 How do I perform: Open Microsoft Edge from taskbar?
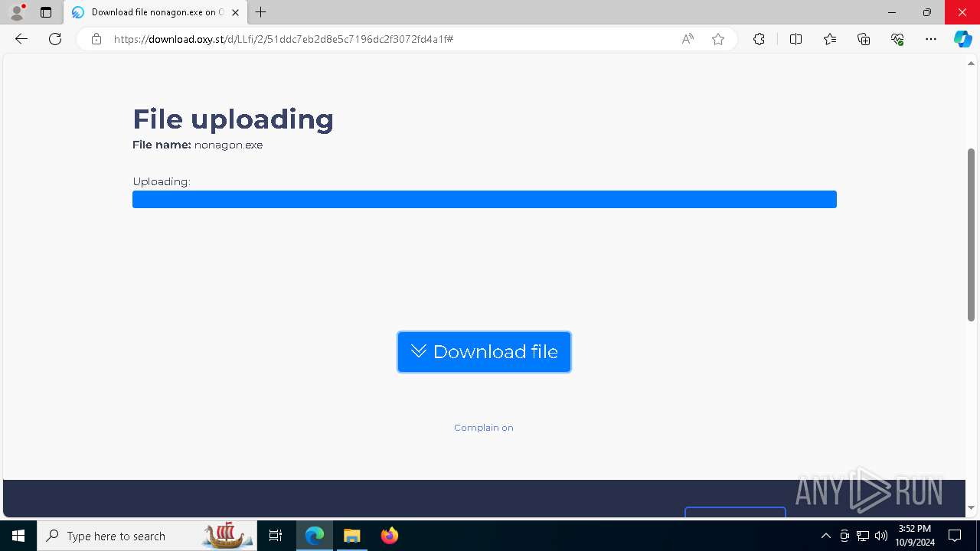coord(315,536)
